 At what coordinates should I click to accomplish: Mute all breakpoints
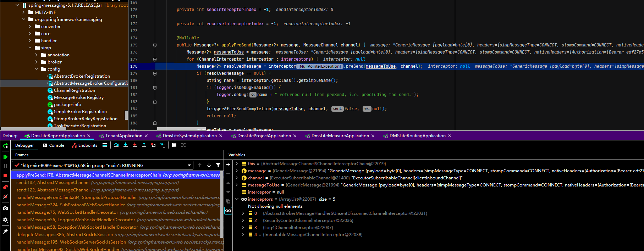(5, 196)
